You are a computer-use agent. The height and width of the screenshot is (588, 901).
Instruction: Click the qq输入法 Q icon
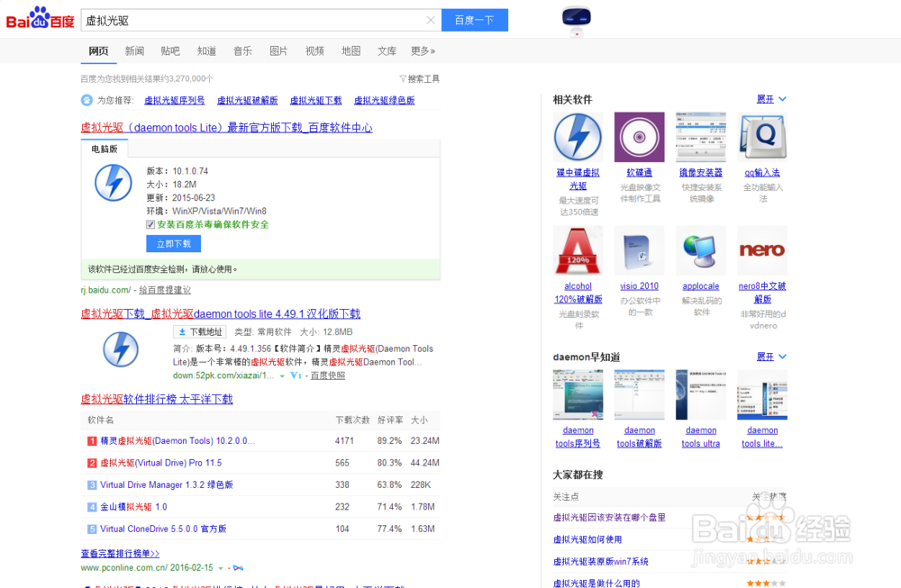click(x=762, y=137)
